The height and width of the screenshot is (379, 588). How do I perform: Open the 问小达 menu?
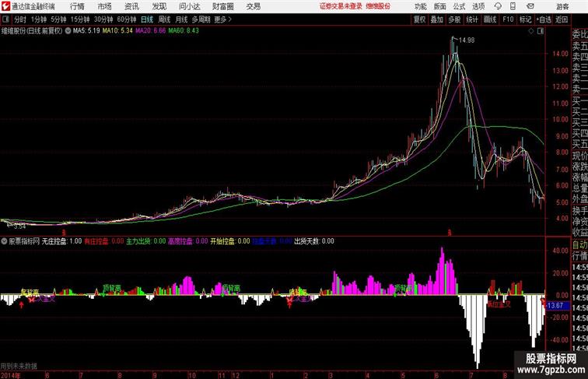pos(189,6)
